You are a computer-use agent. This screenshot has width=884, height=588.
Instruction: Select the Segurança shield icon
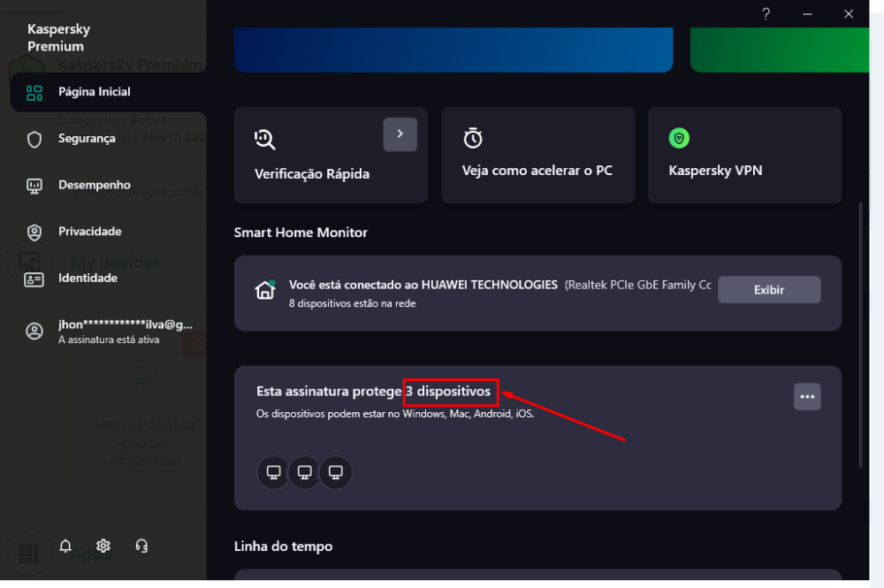tap(34, 139)
